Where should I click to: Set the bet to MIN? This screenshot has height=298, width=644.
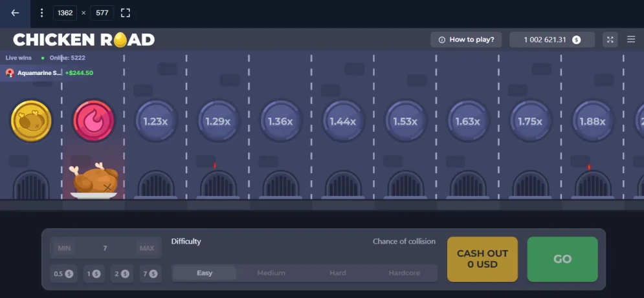pyautogui.click(x=64, y=248)
